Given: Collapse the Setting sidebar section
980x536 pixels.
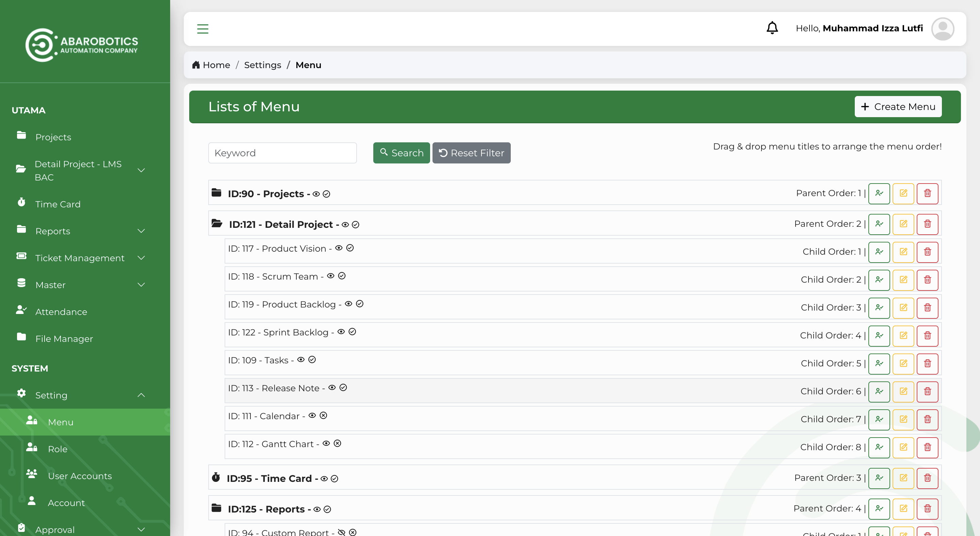Looking at the screenshot, I should 141,395.
